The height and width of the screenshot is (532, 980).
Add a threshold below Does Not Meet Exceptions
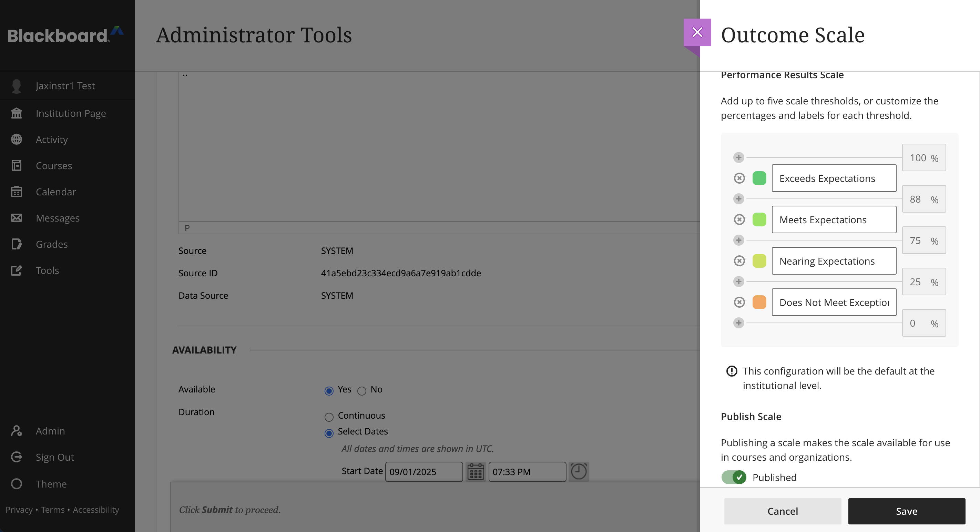[738, 323]
